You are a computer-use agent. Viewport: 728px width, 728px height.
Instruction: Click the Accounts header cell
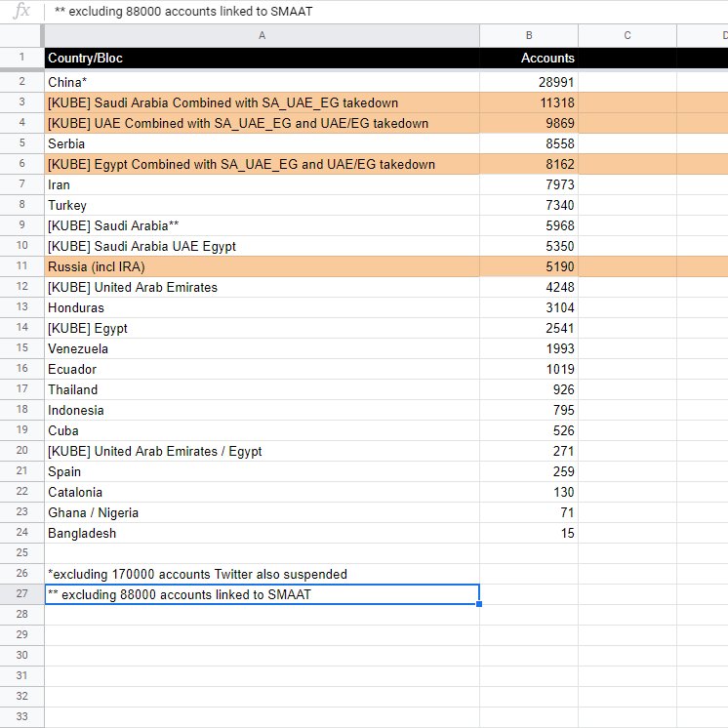pos(529,58)
